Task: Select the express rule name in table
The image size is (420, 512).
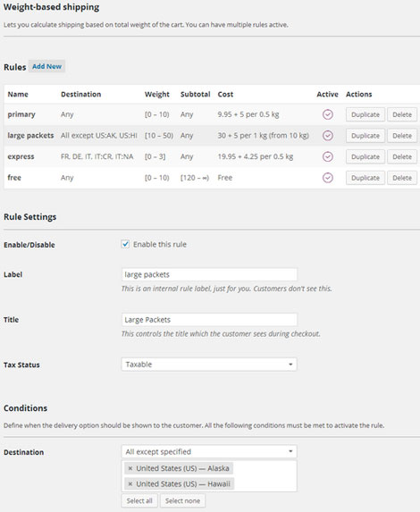Action: (x=21, y=156)
